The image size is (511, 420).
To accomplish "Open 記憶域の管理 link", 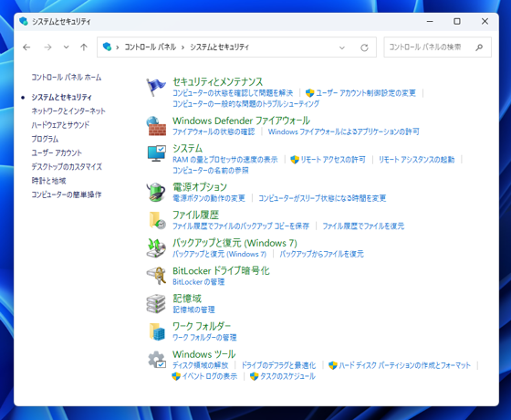I will point(193,310).
